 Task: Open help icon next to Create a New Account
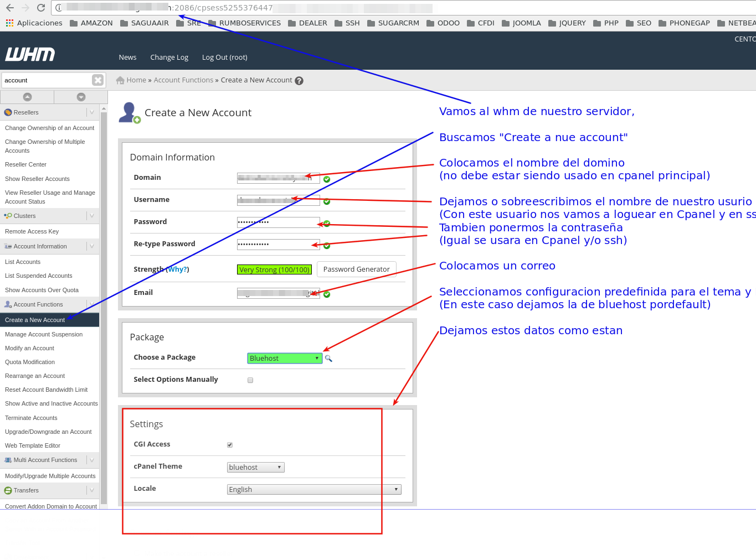(299, 81)
